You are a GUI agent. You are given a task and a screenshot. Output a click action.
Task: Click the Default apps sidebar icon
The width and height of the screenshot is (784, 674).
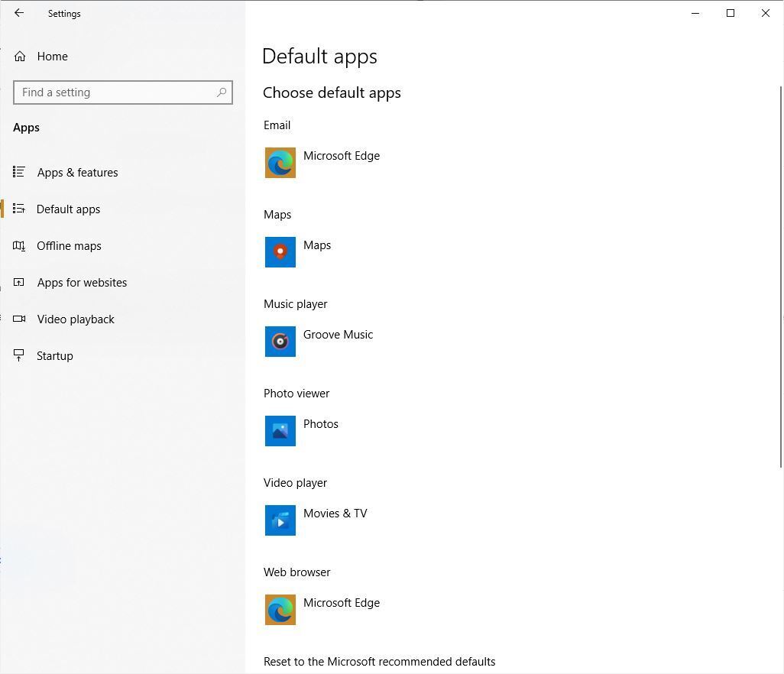click(19, 209)
